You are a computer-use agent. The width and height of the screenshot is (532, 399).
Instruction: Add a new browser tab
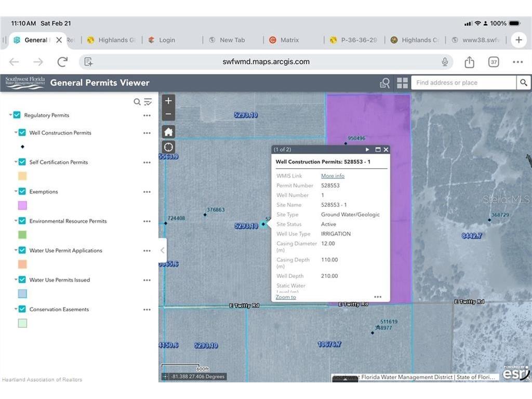(519, 39)
